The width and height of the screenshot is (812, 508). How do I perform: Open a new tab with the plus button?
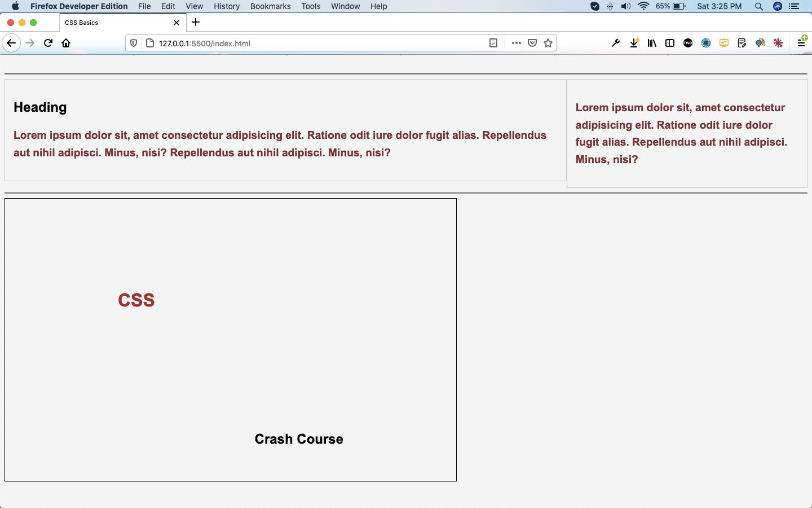(x=196, y=23)
